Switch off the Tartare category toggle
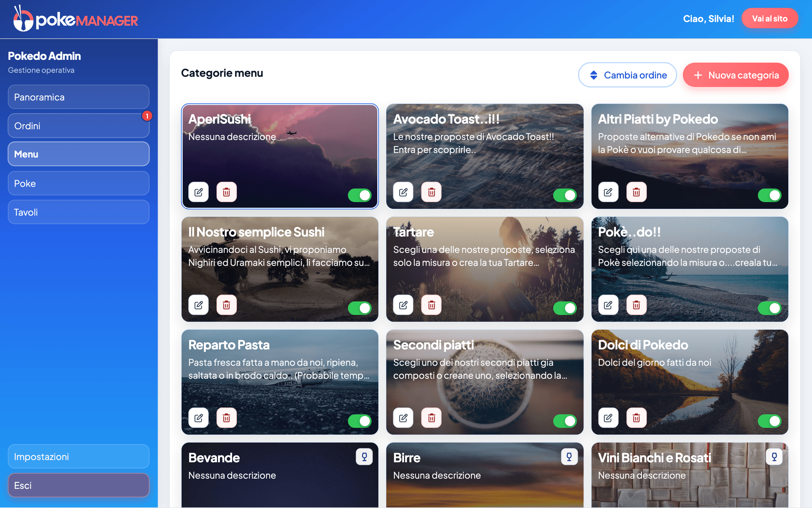The image size is (812, 508). pyautogui.click(x=565, y=308)
